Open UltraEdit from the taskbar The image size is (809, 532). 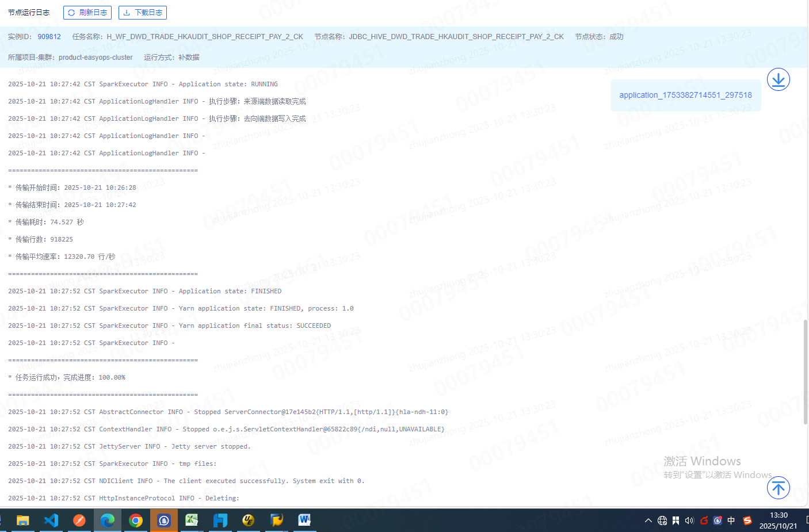(248, 520)
